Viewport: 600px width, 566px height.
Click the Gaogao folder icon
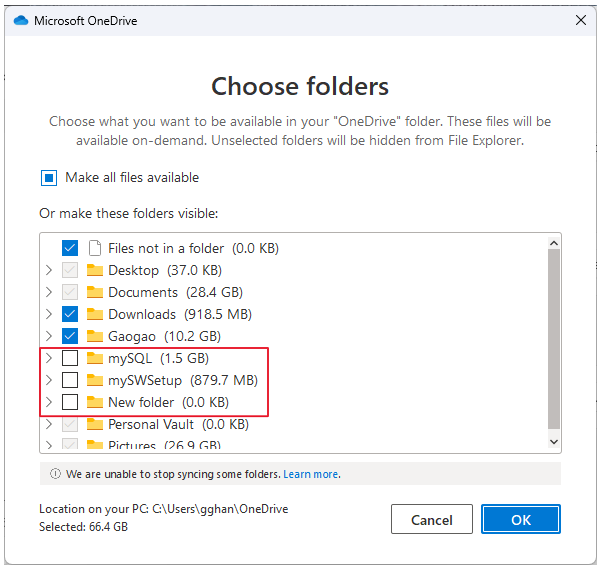coord(95,336)
